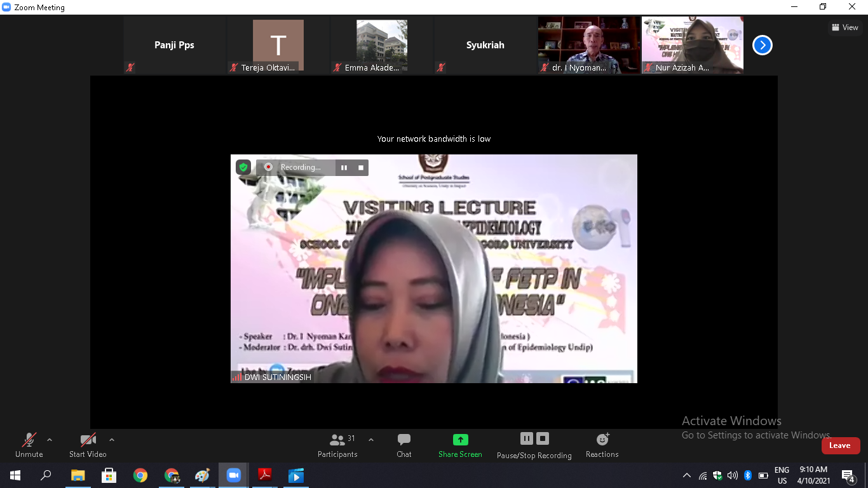Image resolution: width=868 pixels, height=488 pixels.
Task: Open Windows Security tray icon
Action: point(717,475)
